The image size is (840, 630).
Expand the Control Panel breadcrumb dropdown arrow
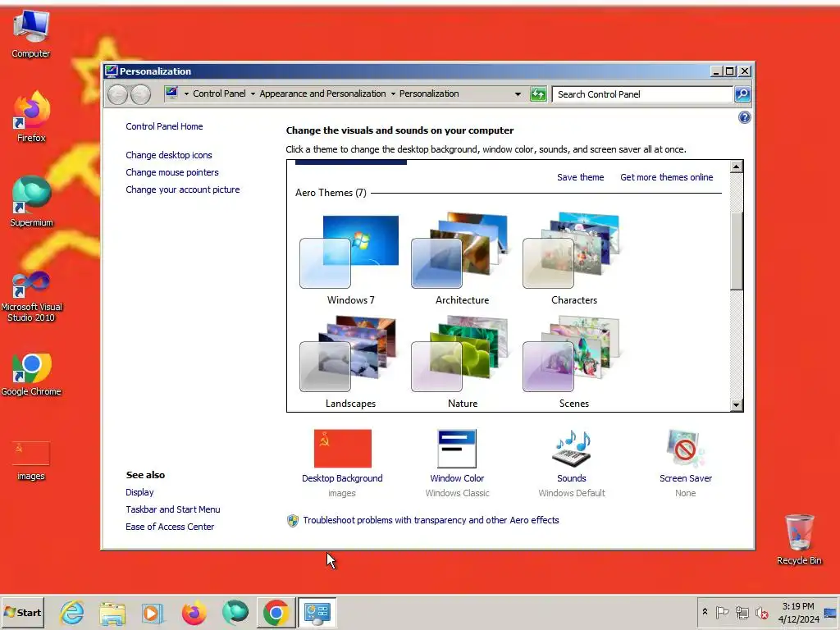(253, 94)
